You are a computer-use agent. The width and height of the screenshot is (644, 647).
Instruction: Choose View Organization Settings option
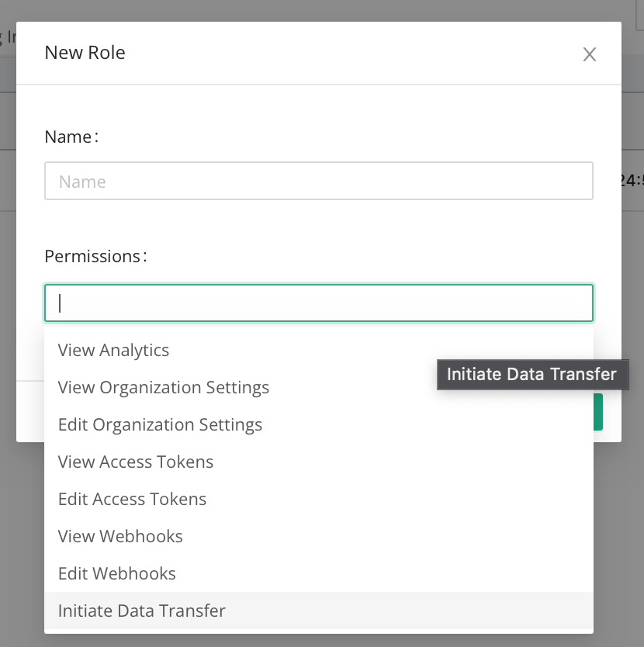pos(164,387)
